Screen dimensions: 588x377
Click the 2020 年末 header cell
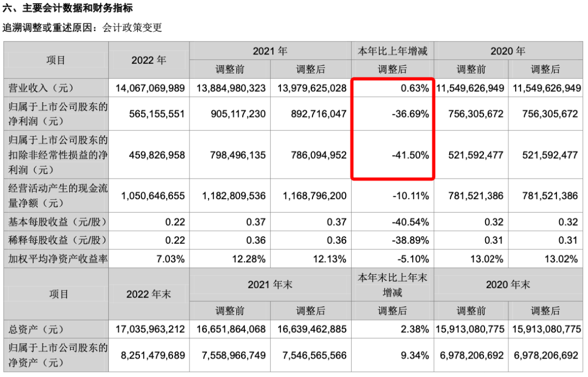click(x=508, y=285)
